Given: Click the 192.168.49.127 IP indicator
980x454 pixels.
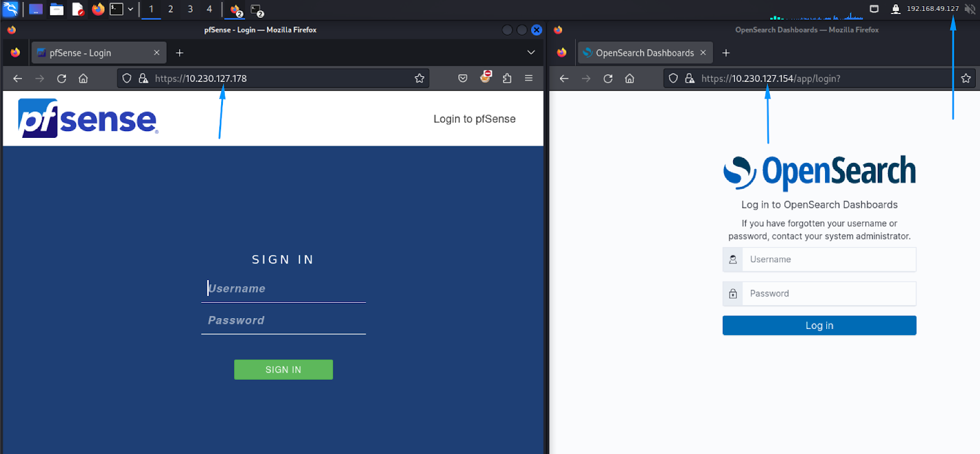Looking at the screenshot, I should 933,9.
